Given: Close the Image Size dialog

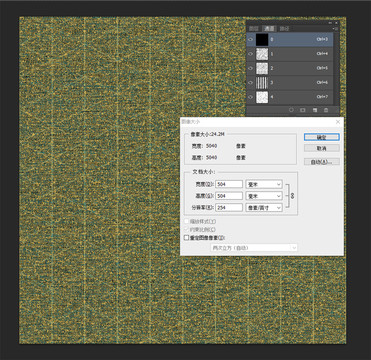Looking at the screenshot, I should tap(338, 122).
